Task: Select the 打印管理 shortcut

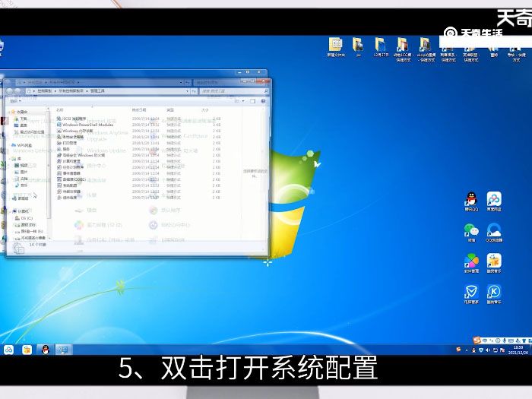Action: coord(67,143)
